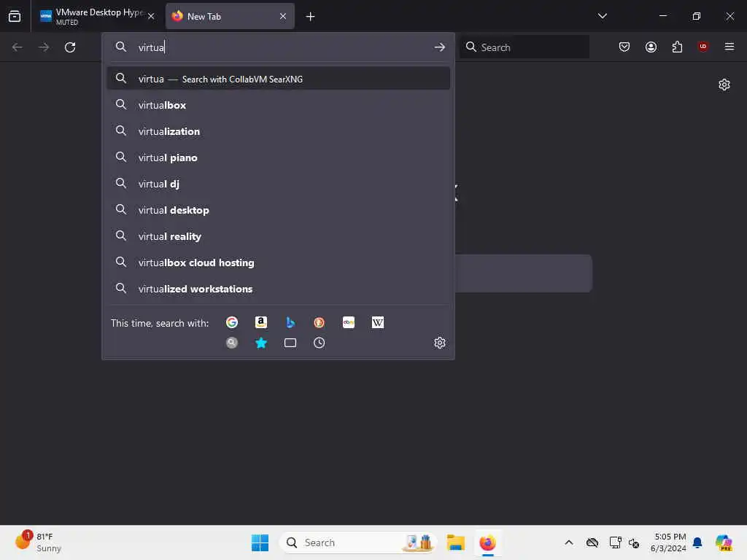The width and height of the screenshot is (747, 560).
Task: Search with DuckDuckGo engine icon
Action: 320,322
